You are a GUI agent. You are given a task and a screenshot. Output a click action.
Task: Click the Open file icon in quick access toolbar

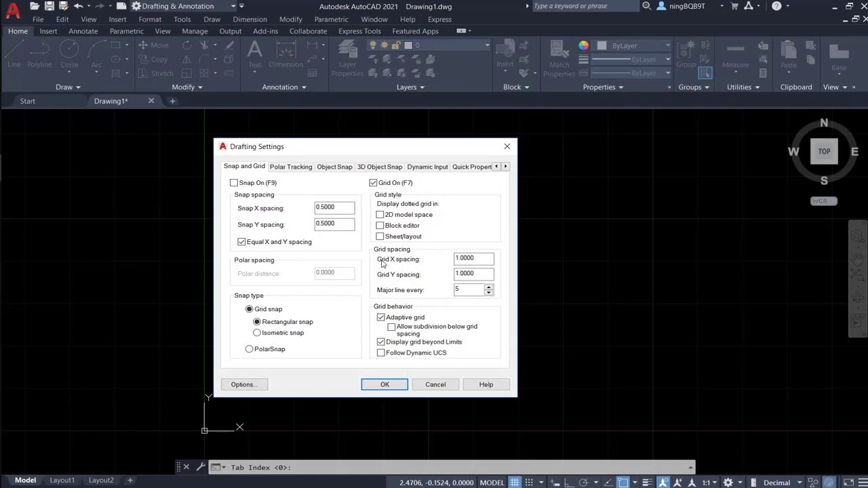click(x=35, y=6)
